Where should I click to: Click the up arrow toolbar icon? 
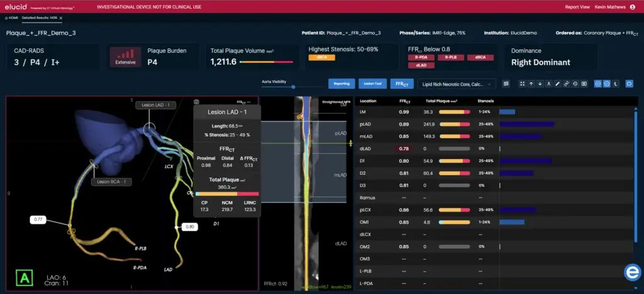(x=531, y=84)
